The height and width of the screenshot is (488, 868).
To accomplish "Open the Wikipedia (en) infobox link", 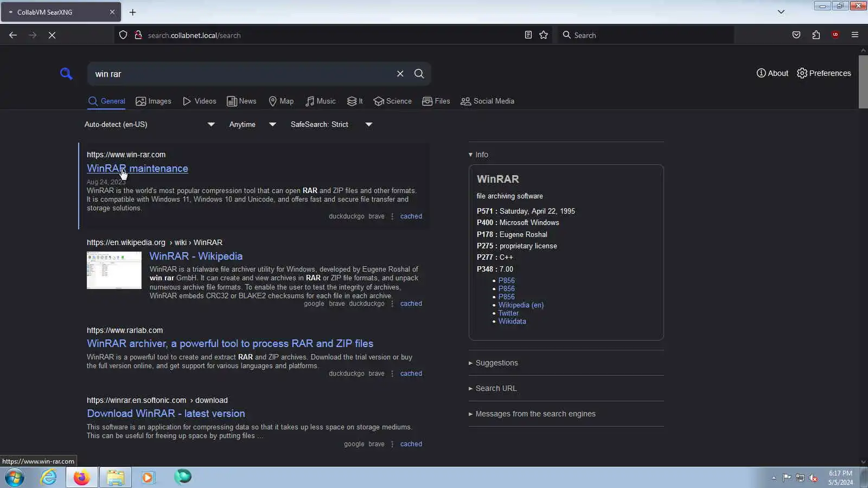I will (521, 305).
